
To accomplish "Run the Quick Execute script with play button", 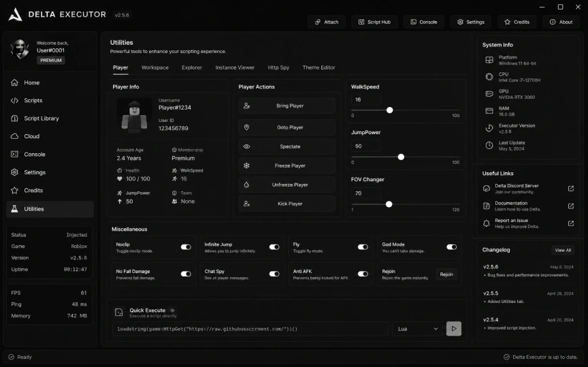I will click(454, 329).
